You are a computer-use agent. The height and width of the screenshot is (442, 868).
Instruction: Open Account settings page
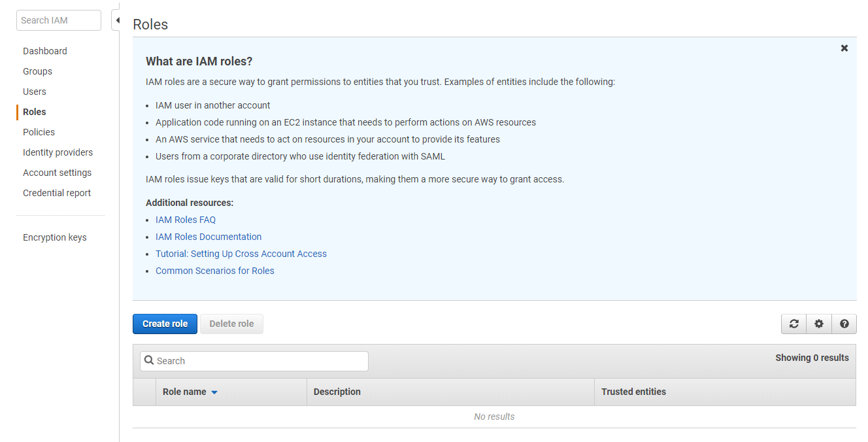pos(57,173)
